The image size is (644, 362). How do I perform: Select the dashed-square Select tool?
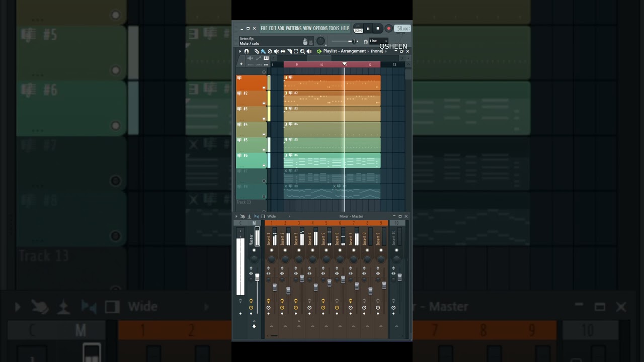click(296, 51)
